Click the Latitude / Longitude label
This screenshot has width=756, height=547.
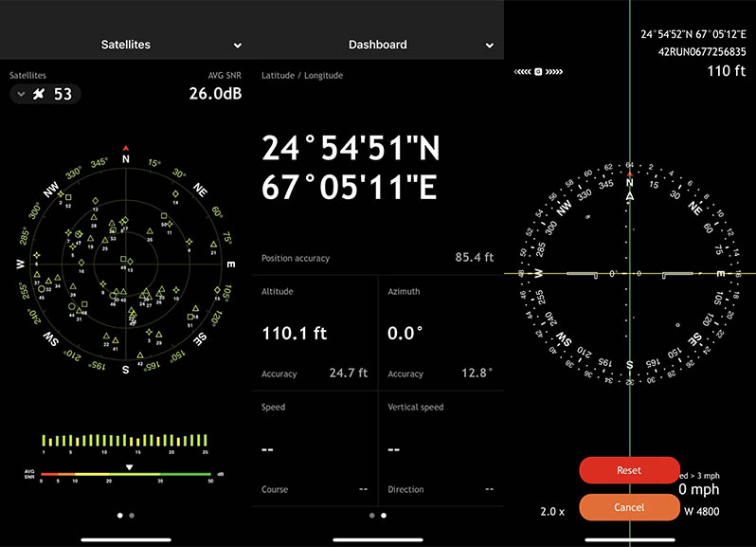[x=302, y=75]
